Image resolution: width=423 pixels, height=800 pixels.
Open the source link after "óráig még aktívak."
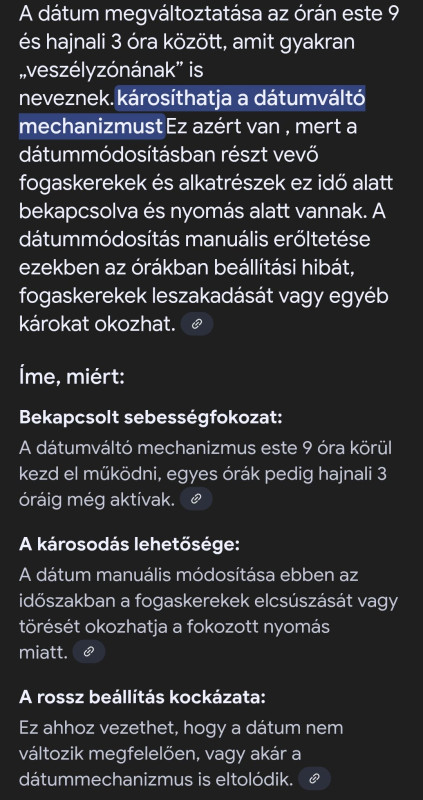click(x=196, y=500)
